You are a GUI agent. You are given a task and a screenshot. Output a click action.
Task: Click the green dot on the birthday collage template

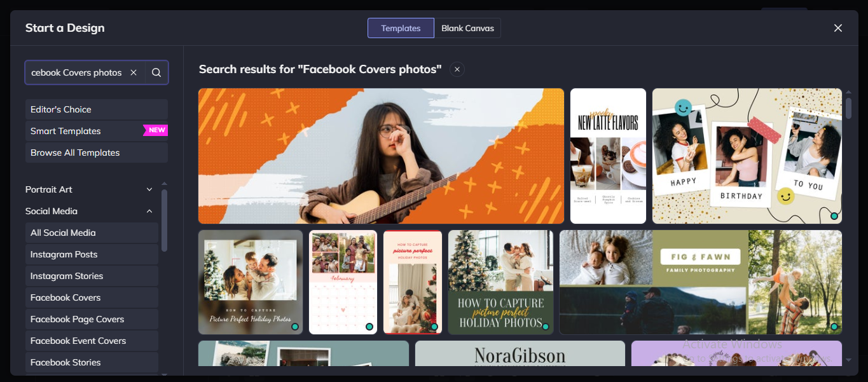[x=834, y=216]
